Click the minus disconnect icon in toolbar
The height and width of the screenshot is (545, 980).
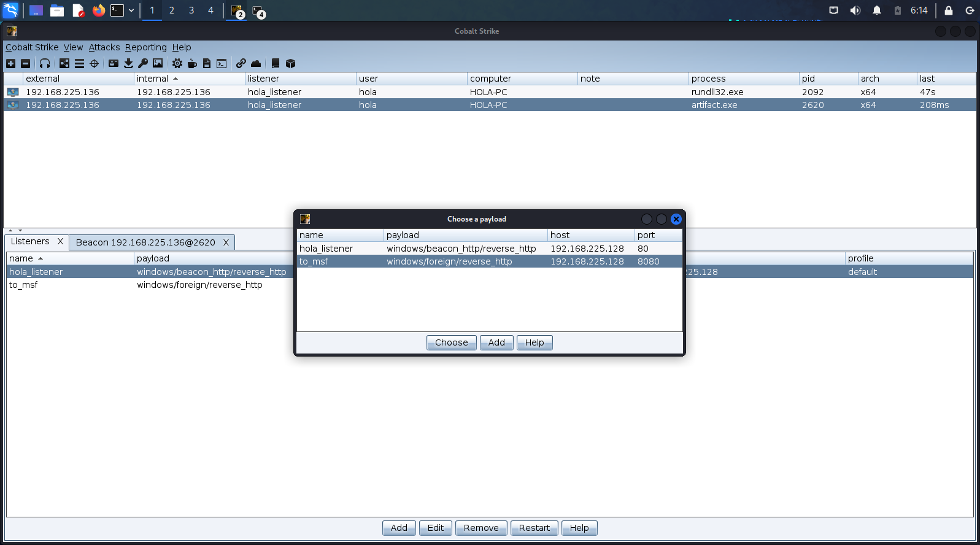(x=25, y=63)
